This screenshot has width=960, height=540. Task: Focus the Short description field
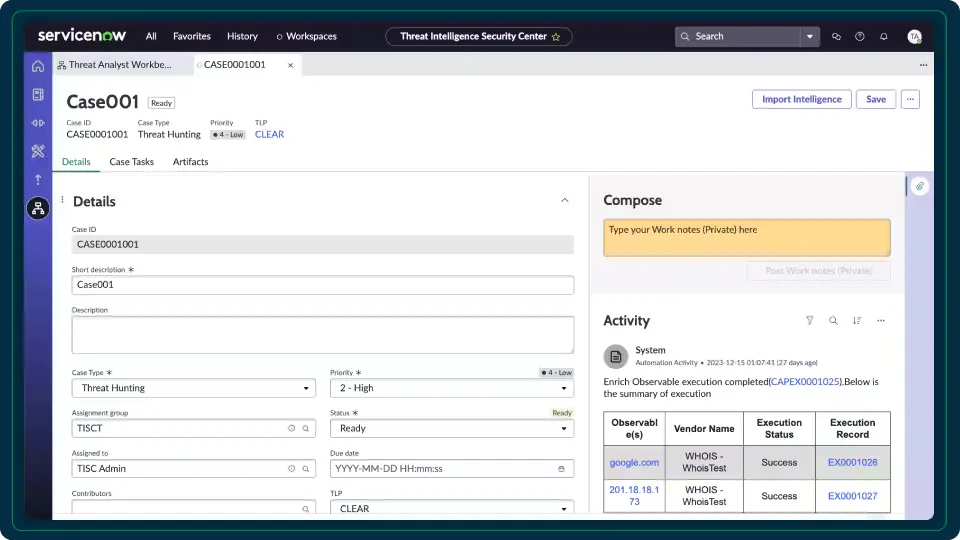pyautogui.click(x=323, y=285)
